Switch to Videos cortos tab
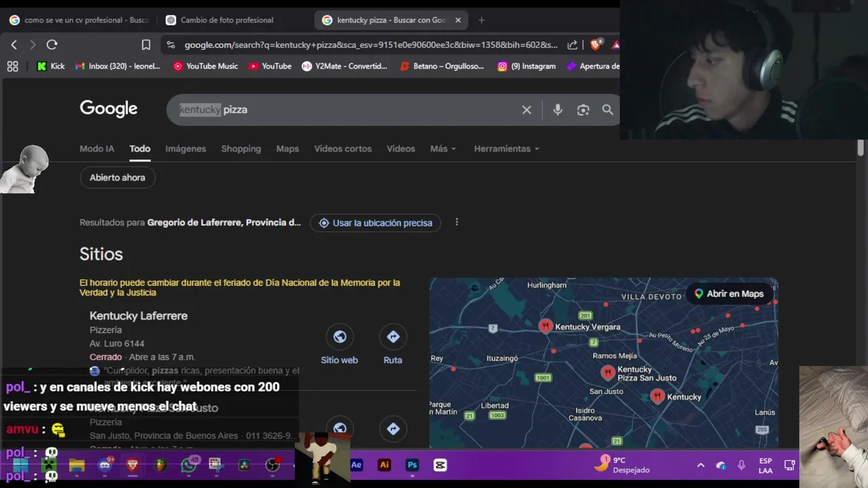The width and height of the screenshot is (868, 488). coord(343,149)
